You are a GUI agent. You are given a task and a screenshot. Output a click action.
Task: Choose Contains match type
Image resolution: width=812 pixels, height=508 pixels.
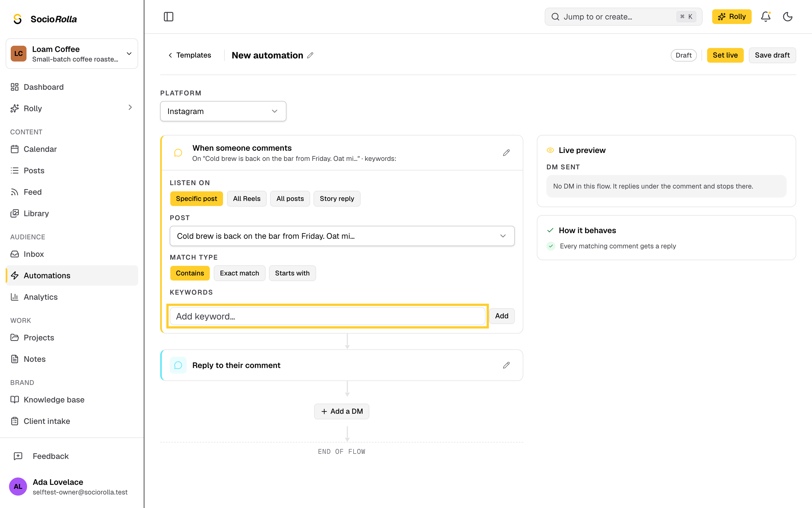tap(190, 273)
